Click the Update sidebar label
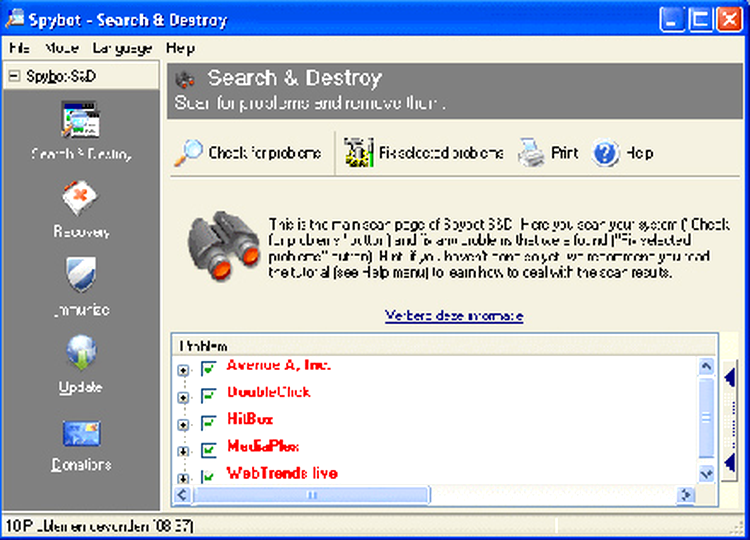The image size is (750, 540). pyautogui.click(x=81, y=387)
